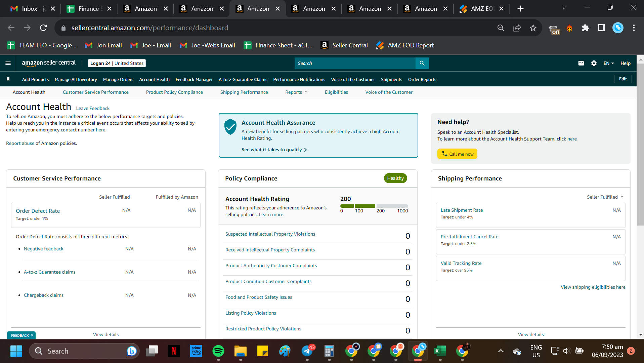Open Product Policy Compliance sub-tab

tap(174, 92)
